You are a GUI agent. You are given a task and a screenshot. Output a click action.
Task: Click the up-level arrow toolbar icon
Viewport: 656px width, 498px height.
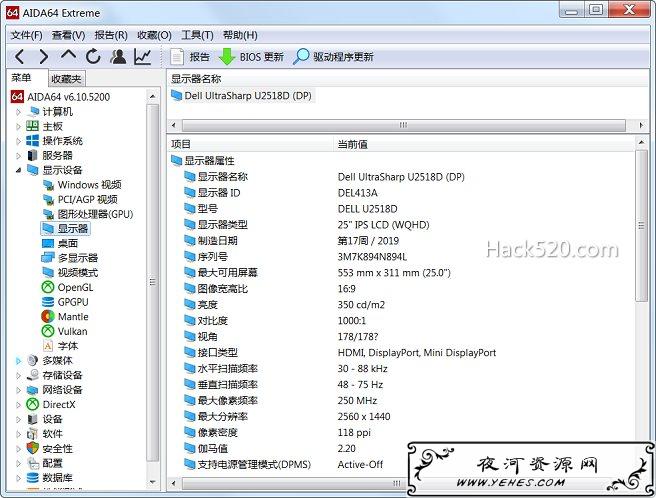68,55
